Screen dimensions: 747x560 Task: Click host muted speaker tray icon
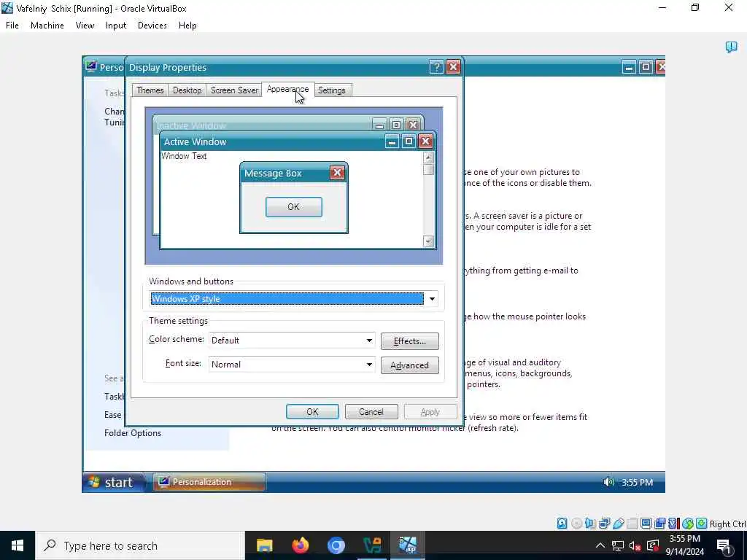[635, 545]
